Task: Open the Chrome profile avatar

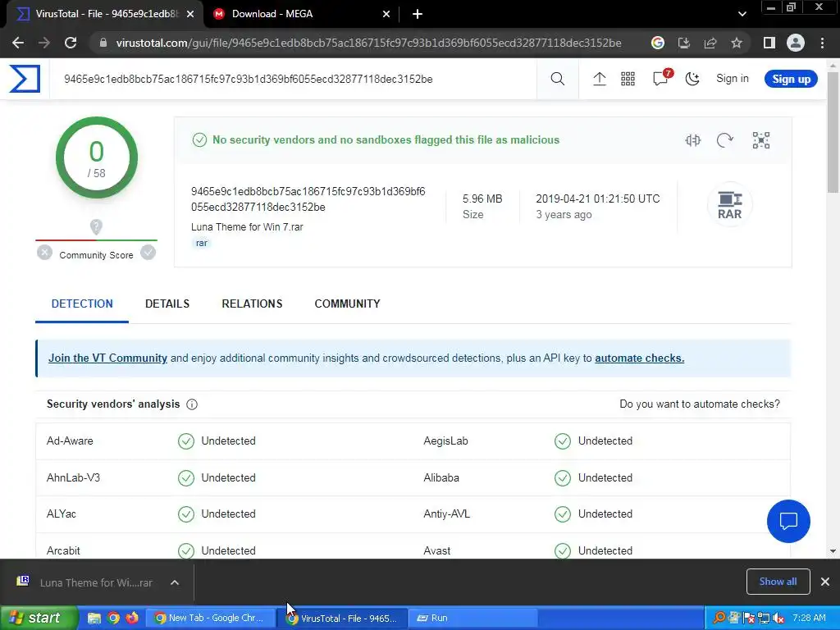Action: (796, 43)
